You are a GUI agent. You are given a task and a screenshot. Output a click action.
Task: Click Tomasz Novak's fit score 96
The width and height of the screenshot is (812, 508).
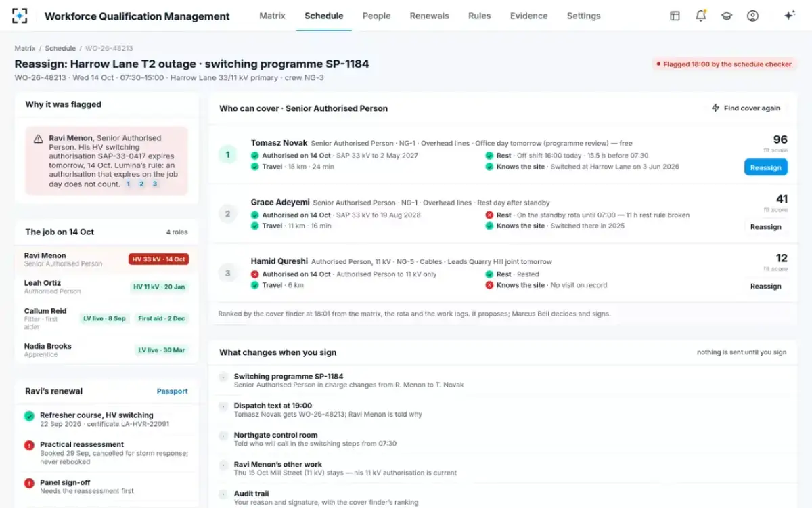click(x=780, y=140)
